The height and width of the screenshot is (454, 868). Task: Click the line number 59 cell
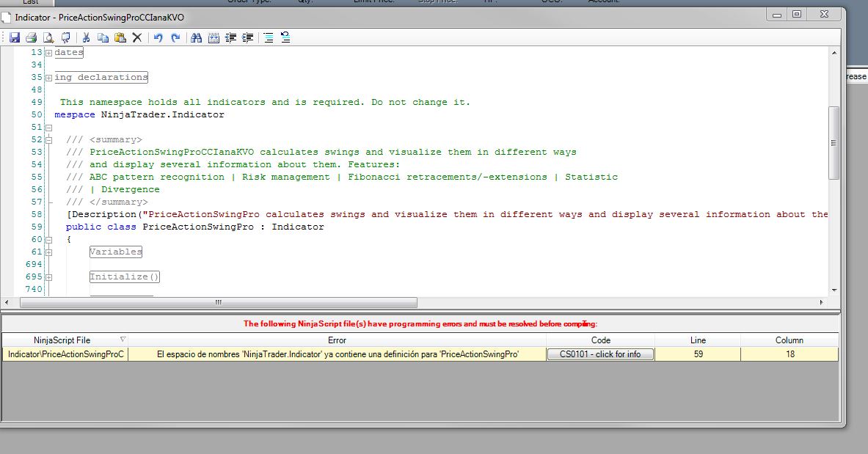click(698, 354)
